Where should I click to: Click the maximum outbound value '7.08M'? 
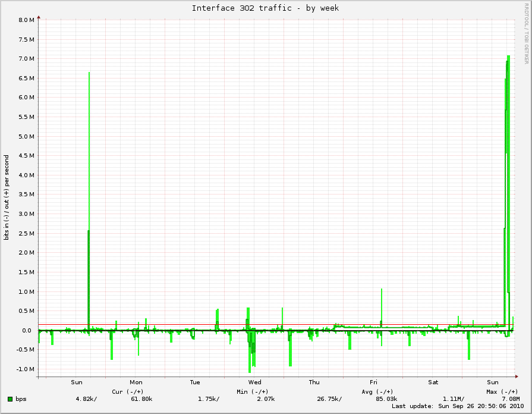[x=511, y=399]
